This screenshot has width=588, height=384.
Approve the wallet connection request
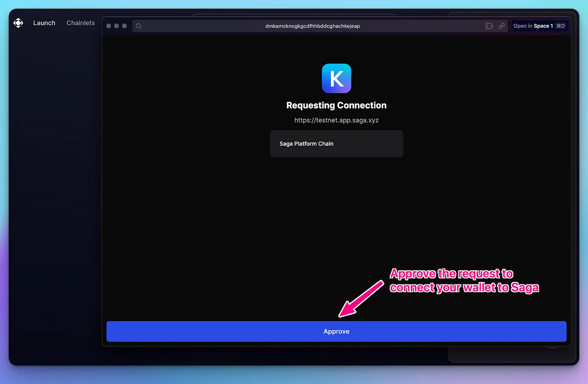pyautogui.click(x=336, y=331)
